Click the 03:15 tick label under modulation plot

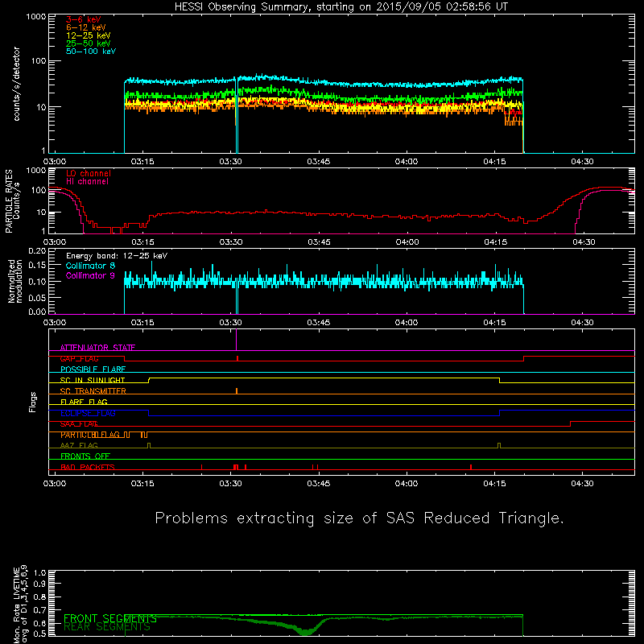tap(142, 323)
